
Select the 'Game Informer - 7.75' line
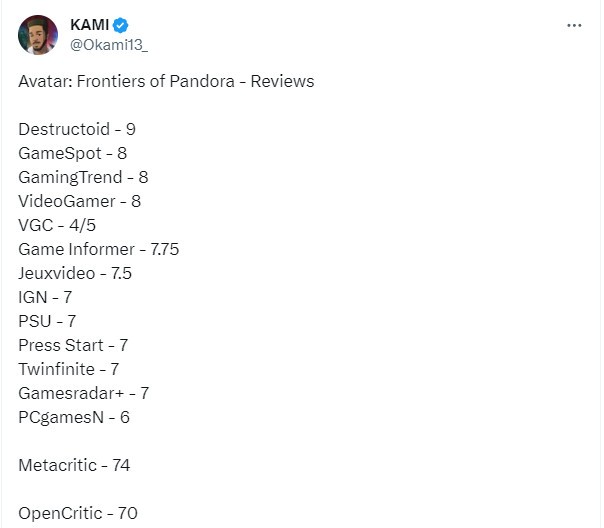98,249
